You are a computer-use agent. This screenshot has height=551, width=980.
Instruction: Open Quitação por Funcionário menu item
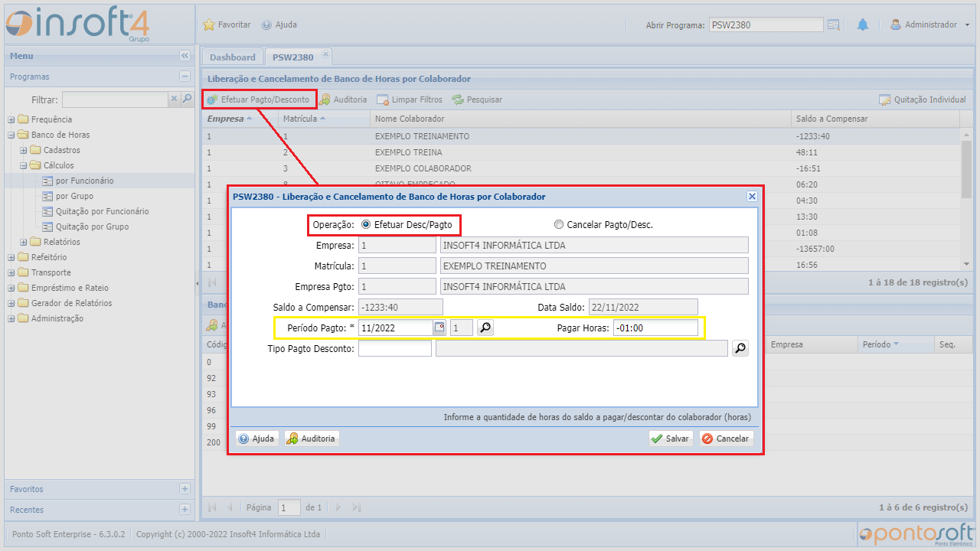[102, 211]
